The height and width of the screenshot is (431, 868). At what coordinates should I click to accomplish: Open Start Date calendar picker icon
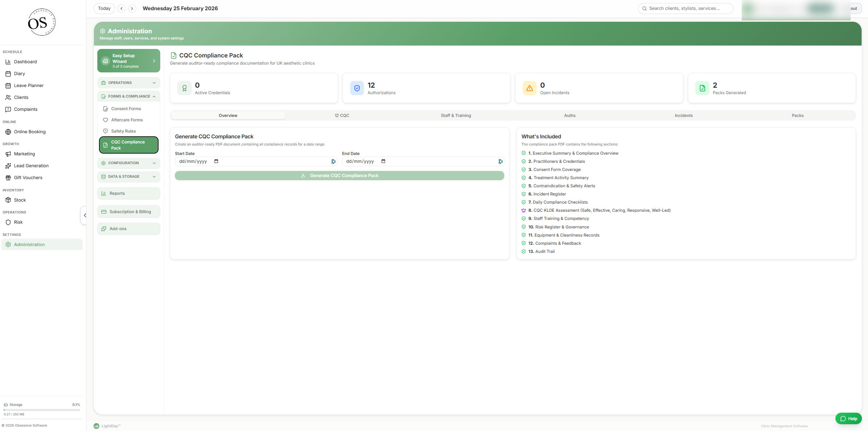(x=216, y=161)
